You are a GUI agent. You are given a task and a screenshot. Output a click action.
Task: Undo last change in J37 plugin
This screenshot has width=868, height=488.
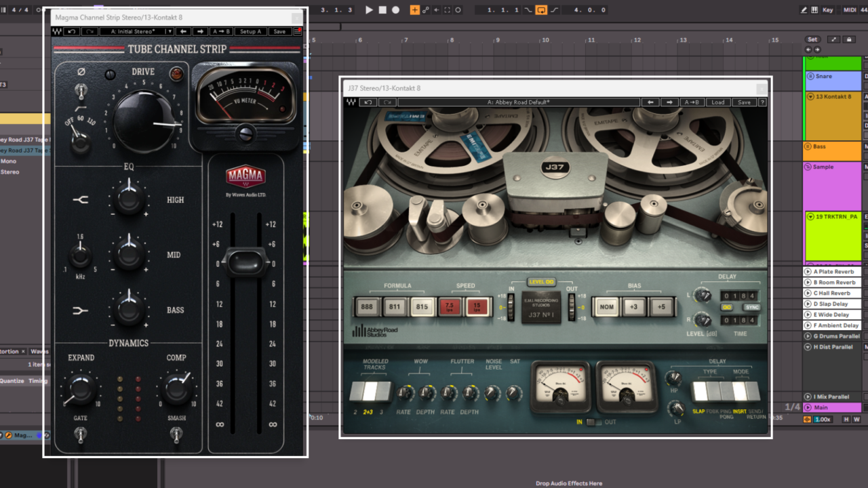(368, 102)
